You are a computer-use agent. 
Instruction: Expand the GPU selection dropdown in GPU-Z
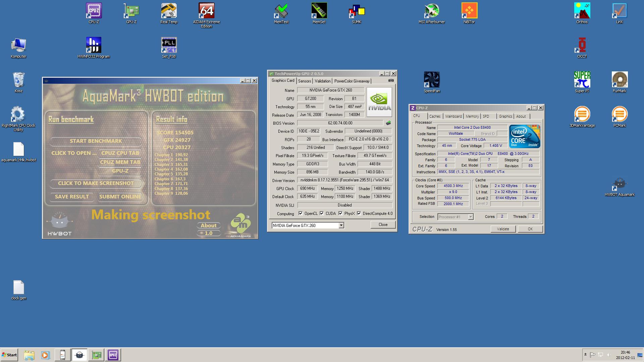(341, 225)
